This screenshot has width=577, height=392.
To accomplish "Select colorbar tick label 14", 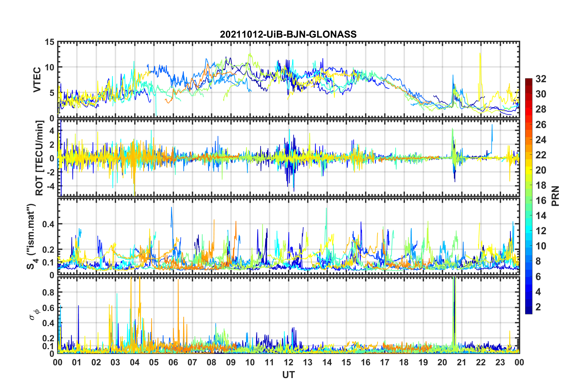I will click(x=541, y=215).
